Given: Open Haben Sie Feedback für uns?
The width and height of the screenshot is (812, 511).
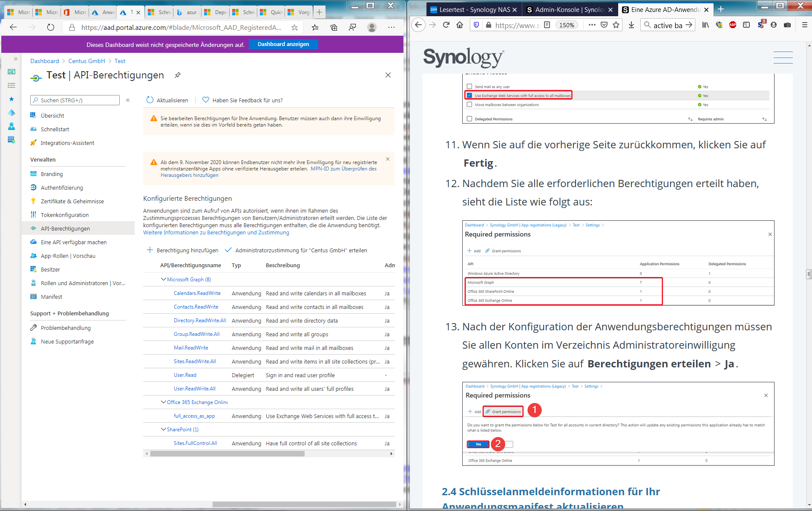Looking at the screenshot, I should click(x=242, y=100).
